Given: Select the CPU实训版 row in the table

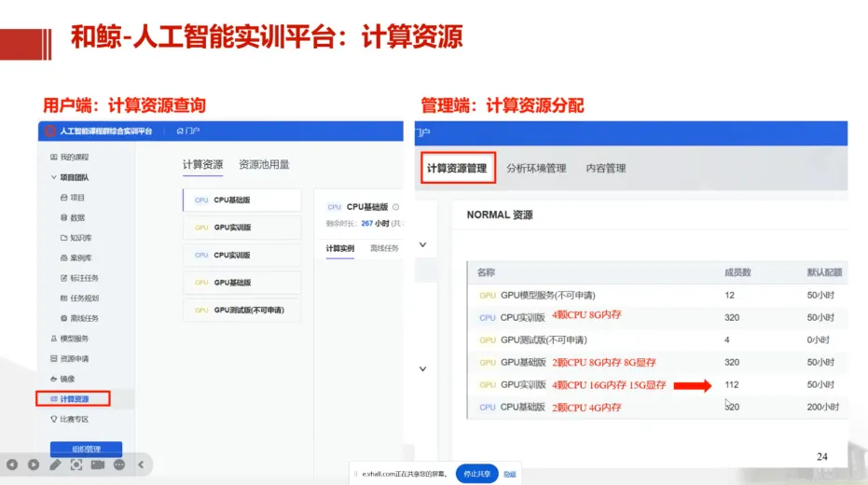Looking at the screenshot, I should [657, 317].
